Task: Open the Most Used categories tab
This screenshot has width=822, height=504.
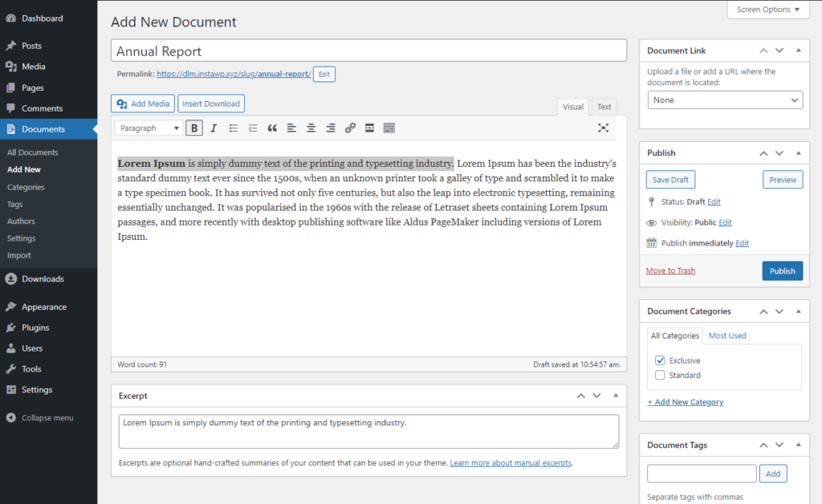Action: (x=727, y=335)
